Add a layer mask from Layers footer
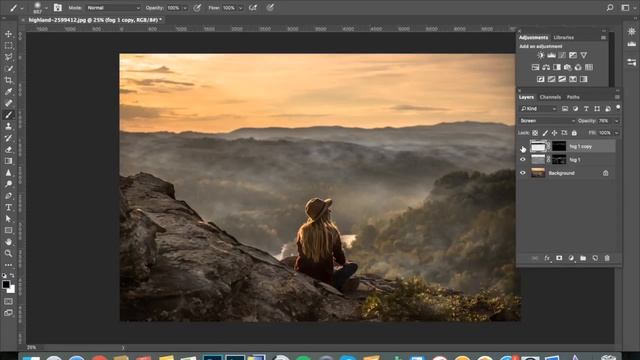 pos(559,258)
